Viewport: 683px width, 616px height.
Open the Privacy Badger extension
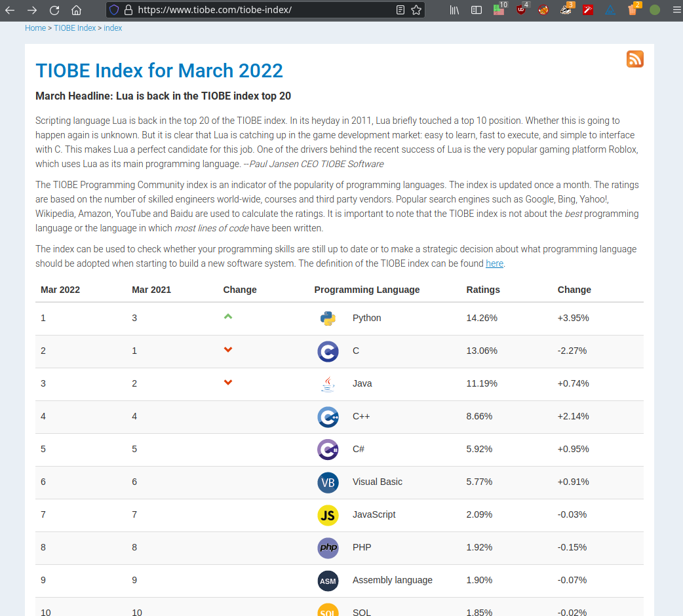(566, 10)
